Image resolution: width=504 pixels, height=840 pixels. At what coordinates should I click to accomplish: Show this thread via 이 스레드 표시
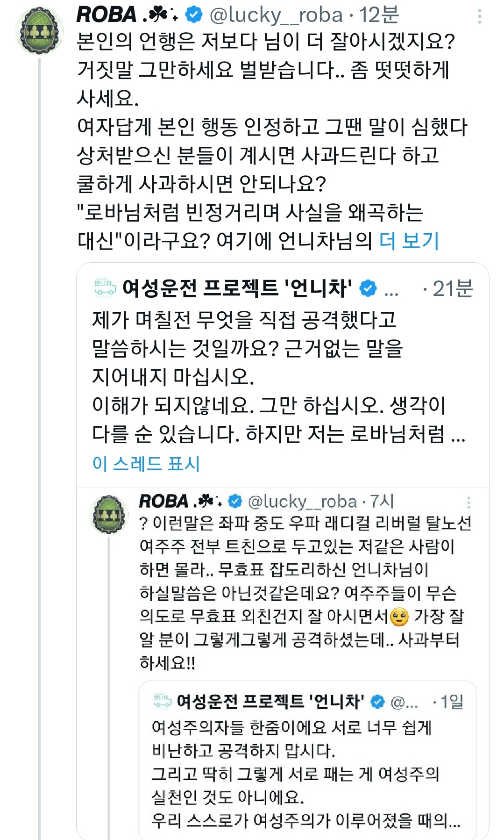point(146,463)
